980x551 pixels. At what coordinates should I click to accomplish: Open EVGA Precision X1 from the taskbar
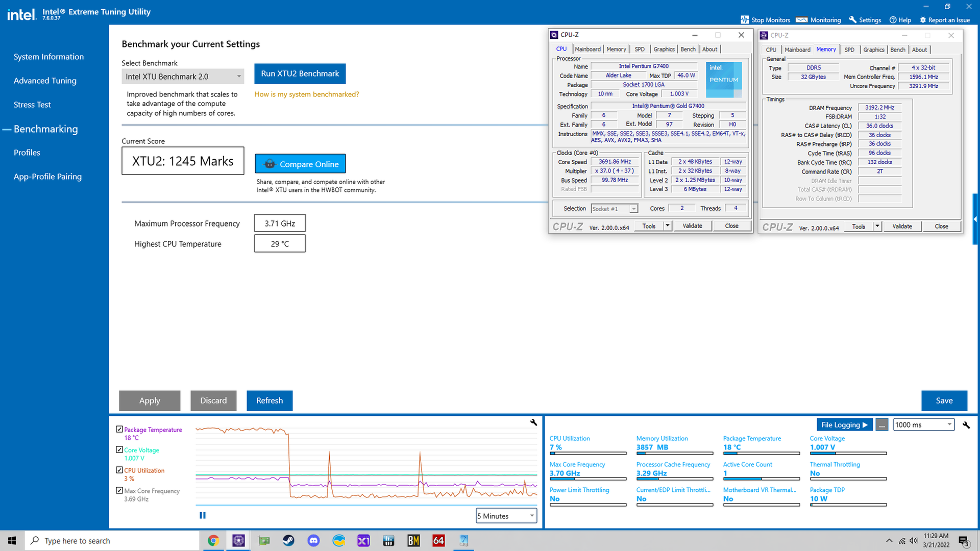(x=363, y=541)
